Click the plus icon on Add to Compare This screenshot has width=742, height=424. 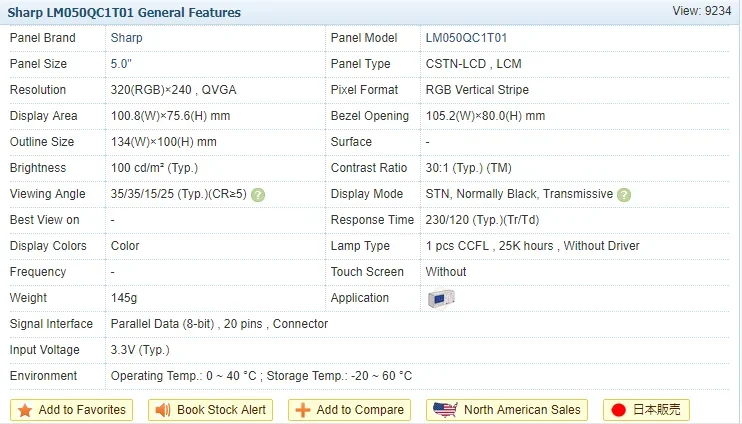click(302, 410)
